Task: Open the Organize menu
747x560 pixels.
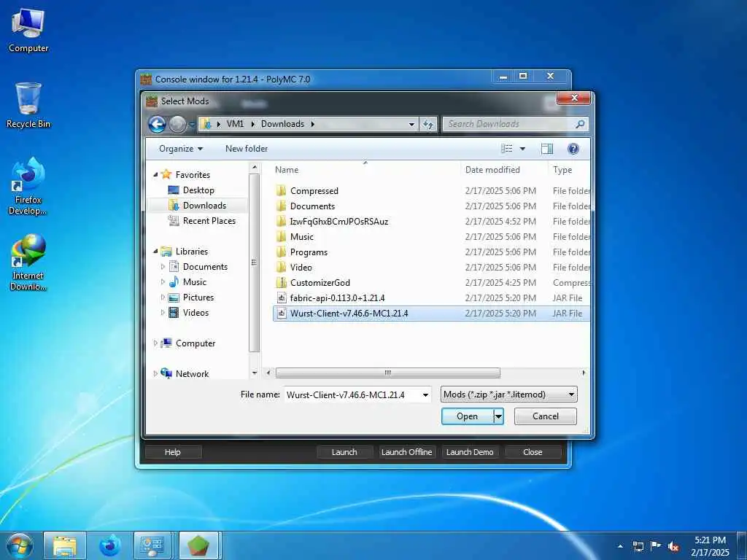Action: point(181,149)
